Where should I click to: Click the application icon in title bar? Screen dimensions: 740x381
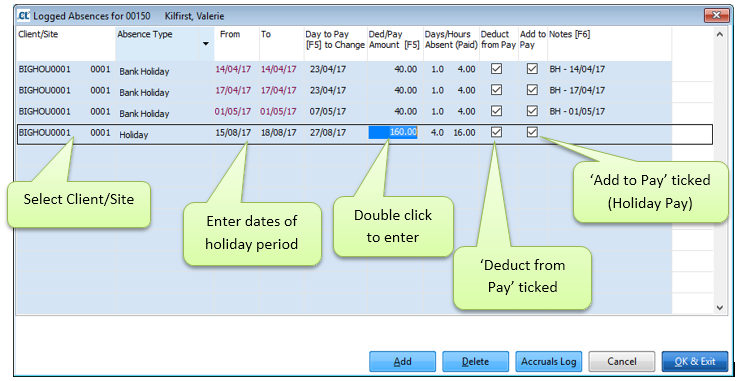coord(23,16)
